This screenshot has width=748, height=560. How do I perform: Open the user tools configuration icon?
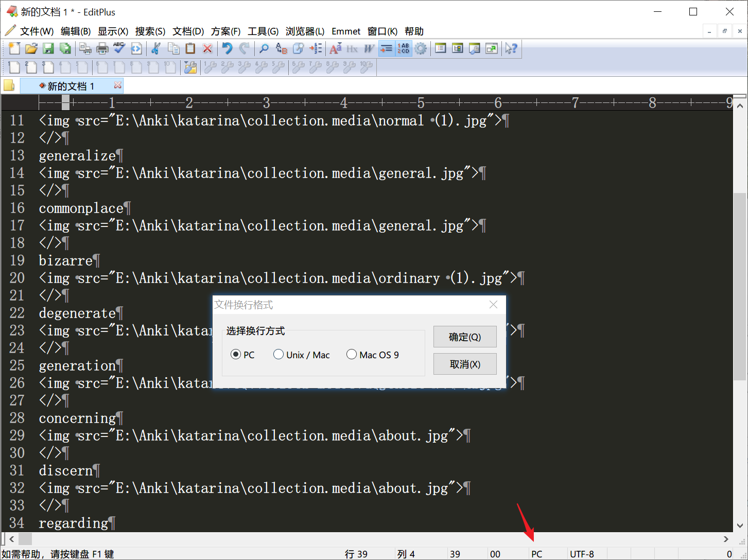pos(190,67)
